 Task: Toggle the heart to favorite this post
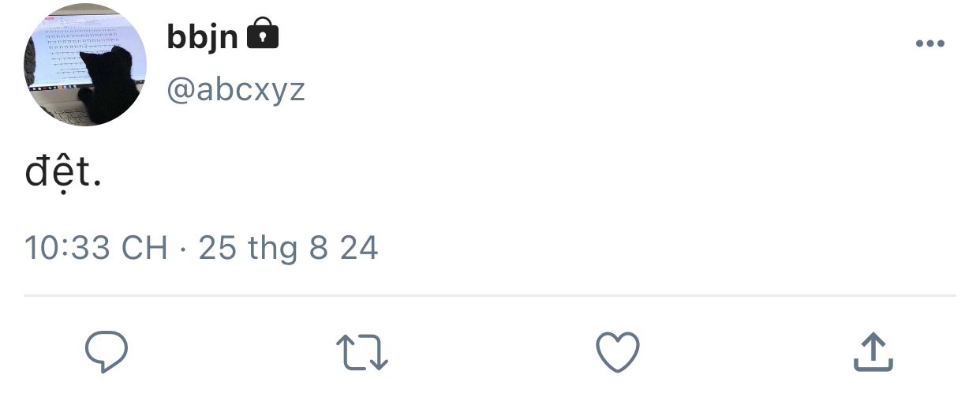point(617,351)
